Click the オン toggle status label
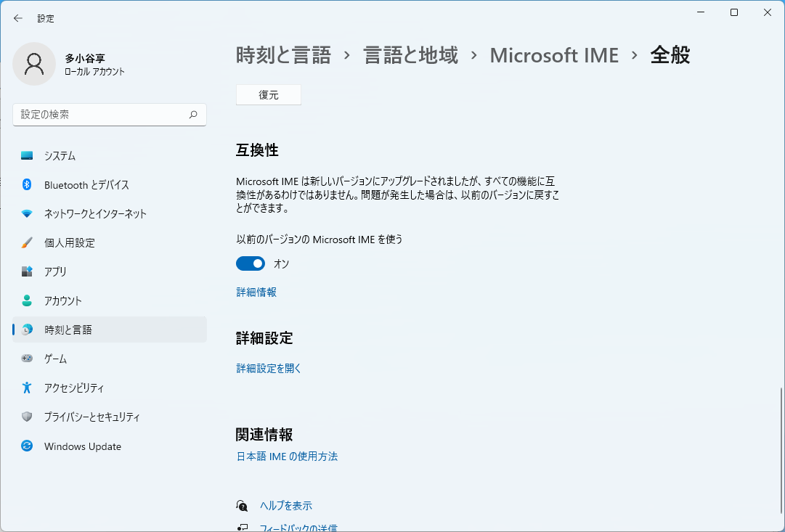 coord(281,263)
